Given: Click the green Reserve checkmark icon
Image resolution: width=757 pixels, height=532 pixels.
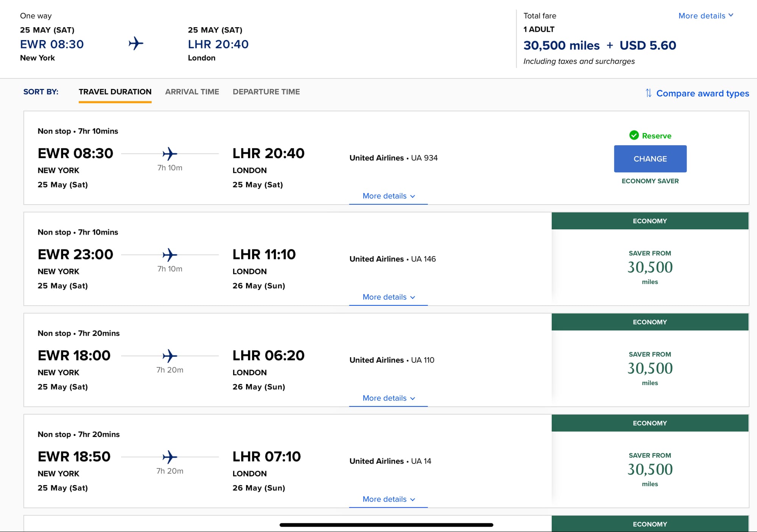Looking at the screenshot, I should point(634,135).
